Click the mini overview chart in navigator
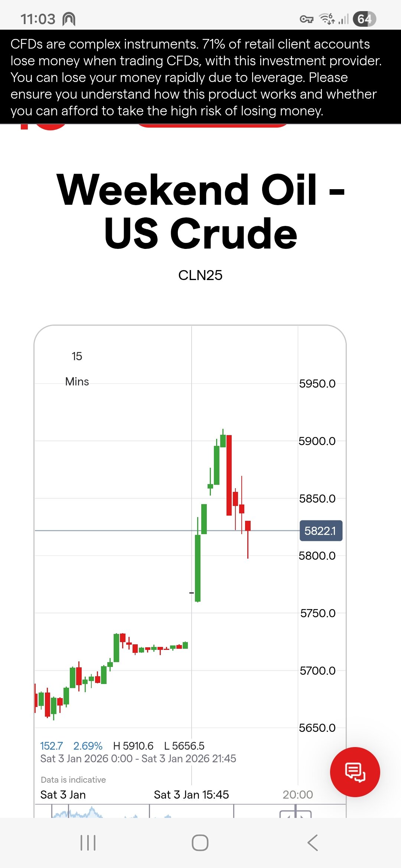Image resolution: width=401 pixels, height=868 pixels. click(78, 813)
